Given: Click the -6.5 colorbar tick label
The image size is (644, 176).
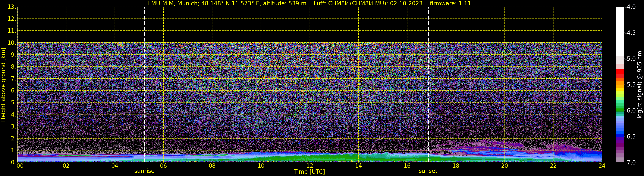Looking at the screenshot, I should pyautogui.click(x=630, y=137).
